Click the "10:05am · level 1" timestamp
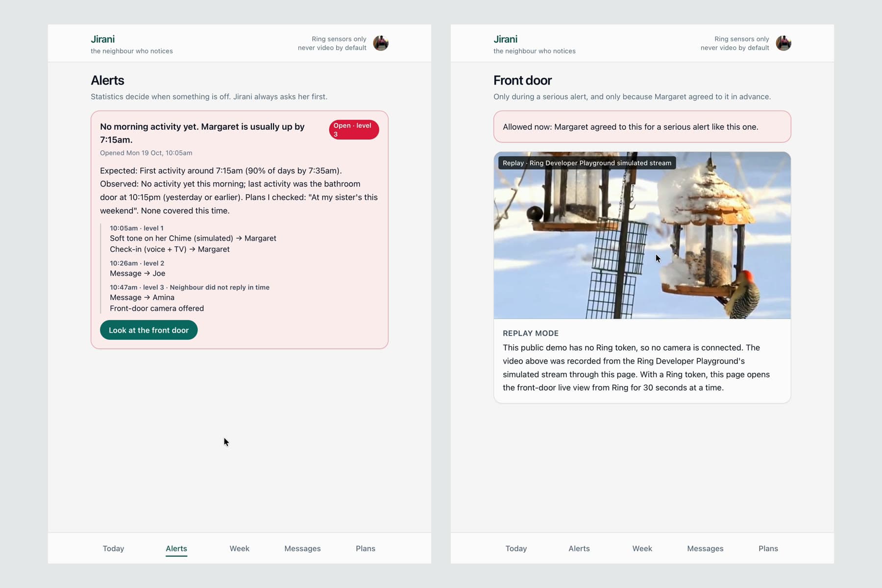The image size is (882, 588). click(137, 228)
